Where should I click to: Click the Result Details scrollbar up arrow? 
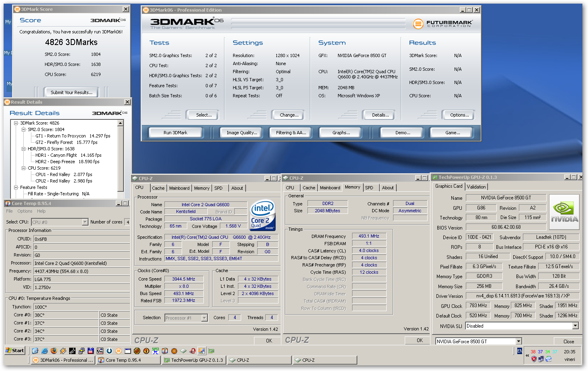pyautogui.click(x=121, y=123)
